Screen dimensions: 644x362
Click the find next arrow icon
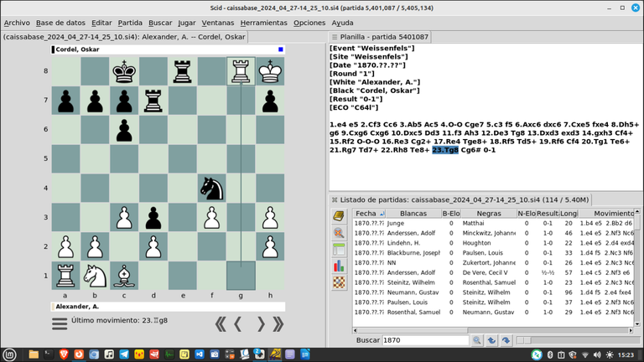pyautogui.click(x=506, y=340)
